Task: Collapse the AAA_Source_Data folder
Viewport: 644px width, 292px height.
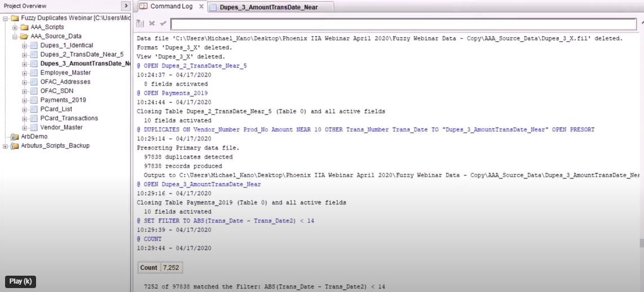Action: tap(15, 37)
